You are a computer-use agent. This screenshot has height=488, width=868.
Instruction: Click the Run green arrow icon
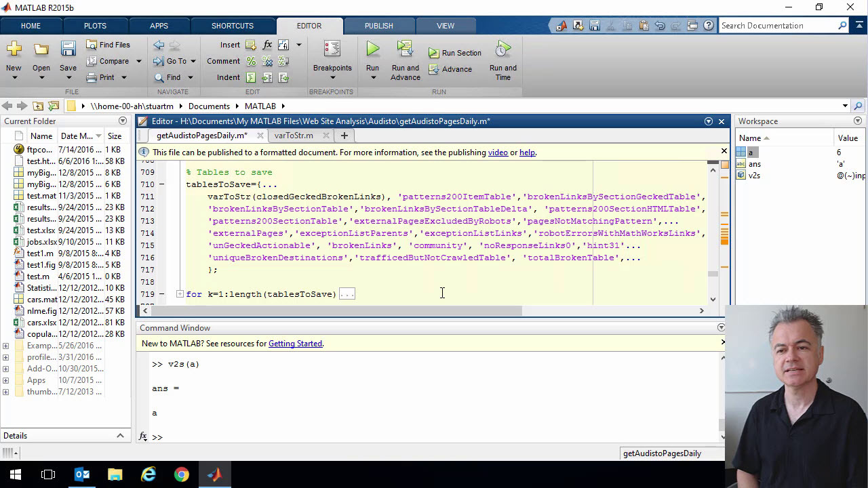pyautogui.click(x=372, y=49)
